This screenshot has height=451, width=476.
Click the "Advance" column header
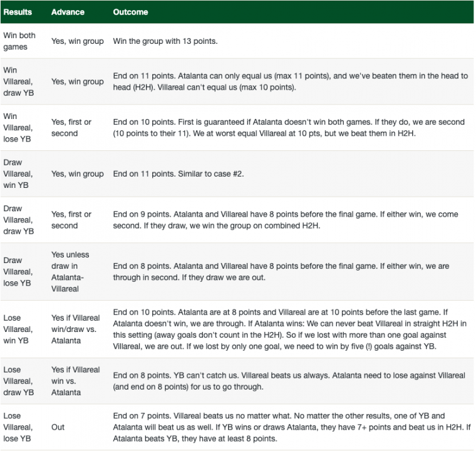67,12
